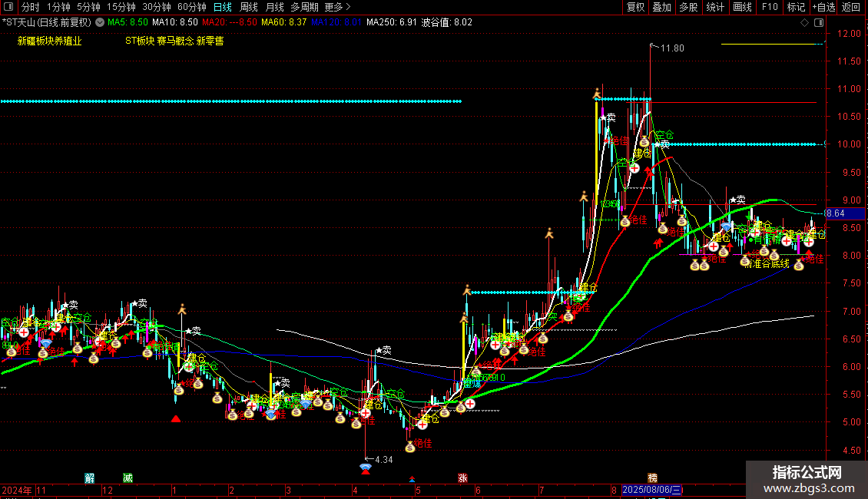Select the 60分钟 period
This screenshot has width=868, height=499.
192,7
